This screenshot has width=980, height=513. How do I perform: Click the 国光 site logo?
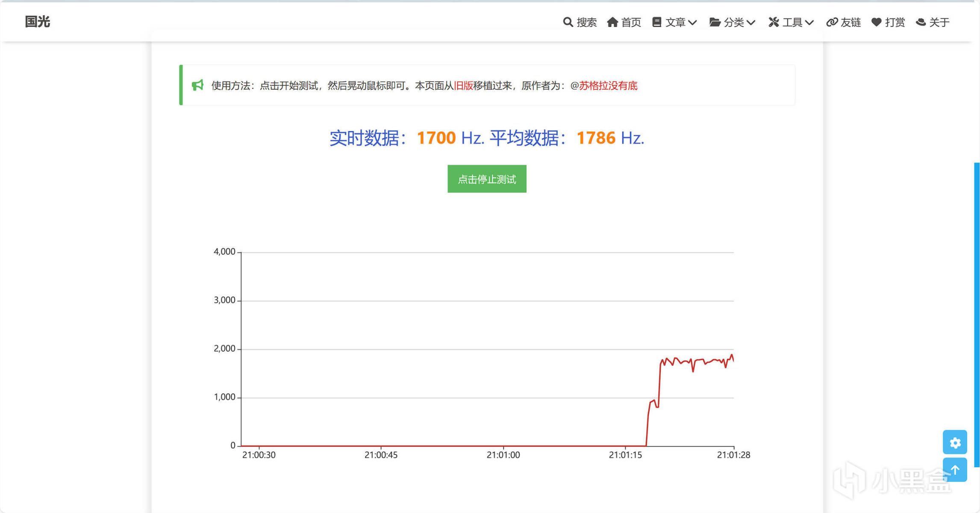click(38, 21)
